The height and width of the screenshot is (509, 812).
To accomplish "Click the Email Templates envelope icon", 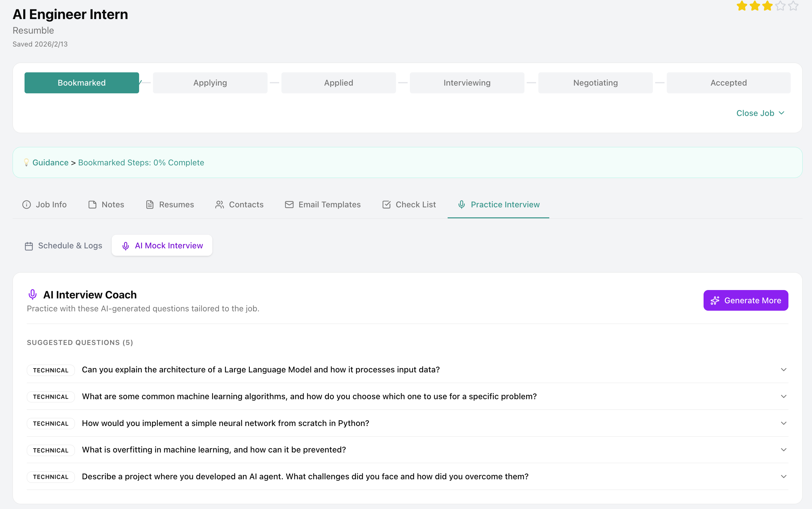I will pos(289,205).
